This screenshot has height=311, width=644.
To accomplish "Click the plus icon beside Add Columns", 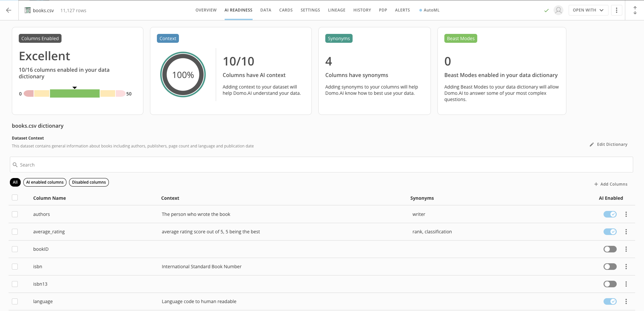I will tap(596, 184).
